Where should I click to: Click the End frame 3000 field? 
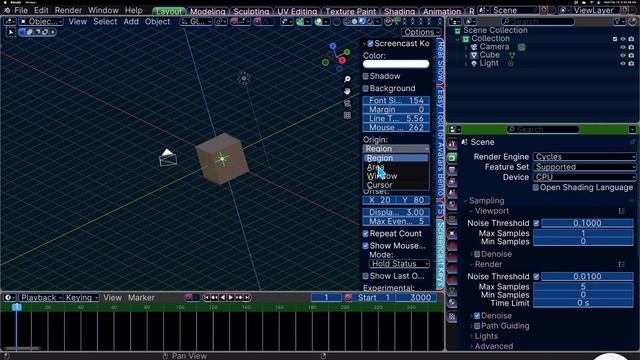tap(417, 298)
